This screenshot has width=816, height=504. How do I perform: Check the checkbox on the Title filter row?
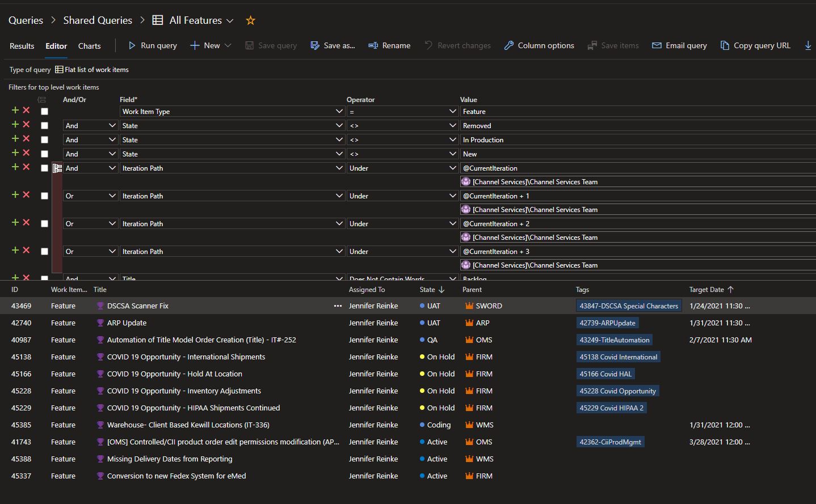(44, 277)
